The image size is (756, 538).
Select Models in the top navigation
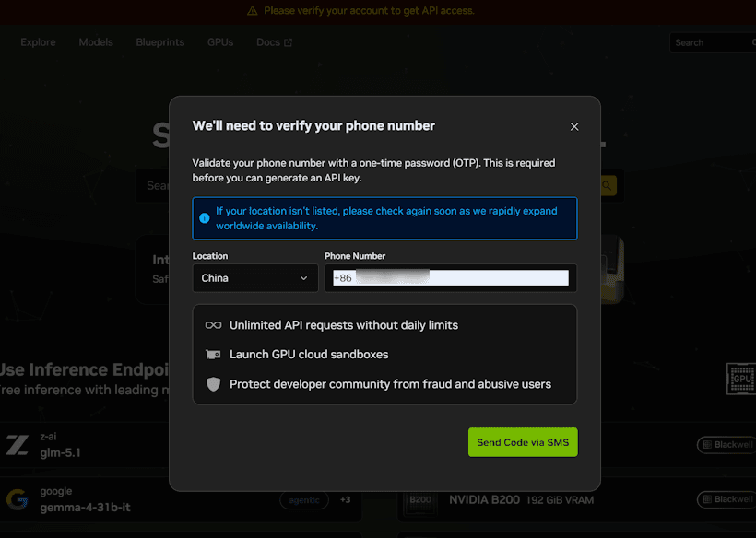(95, 42)
